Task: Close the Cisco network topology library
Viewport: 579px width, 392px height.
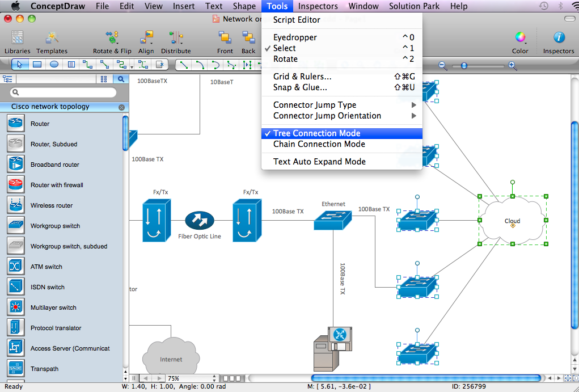Action: click(121, 107)
